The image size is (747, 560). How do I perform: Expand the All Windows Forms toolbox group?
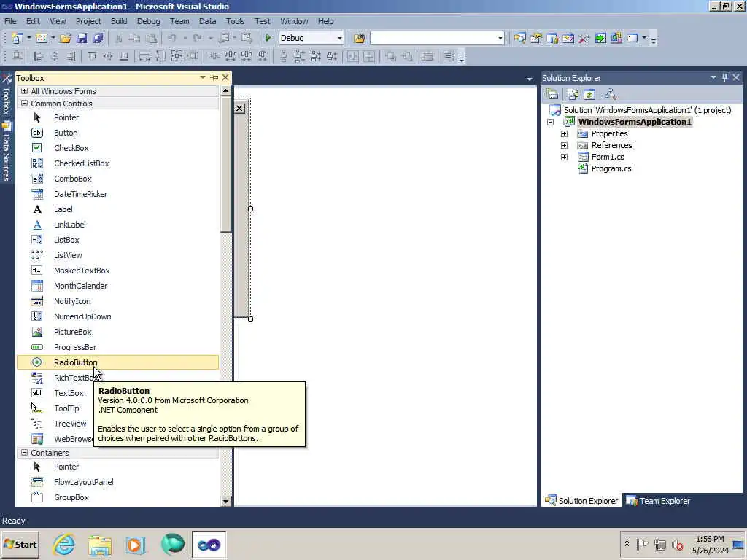tap(24, 91)
